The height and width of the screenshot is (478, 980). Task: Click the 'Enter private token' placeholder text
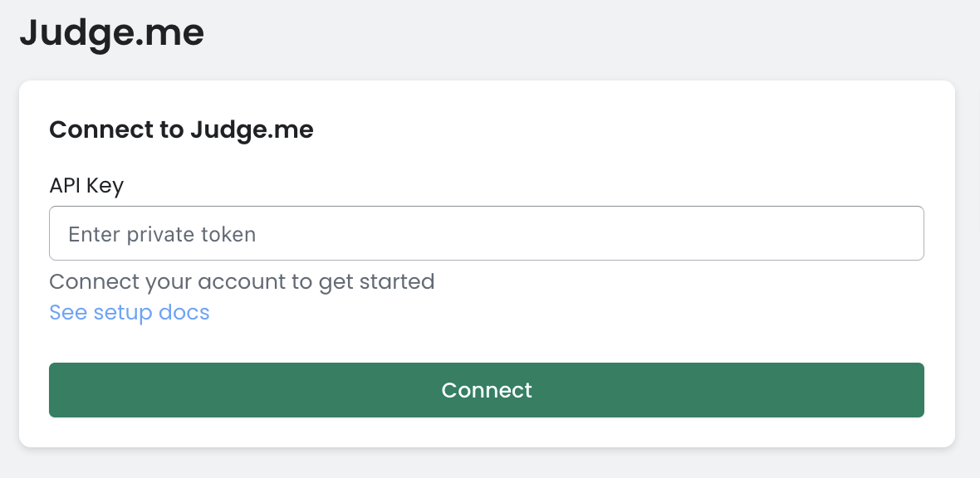click(x=162, y=234)
